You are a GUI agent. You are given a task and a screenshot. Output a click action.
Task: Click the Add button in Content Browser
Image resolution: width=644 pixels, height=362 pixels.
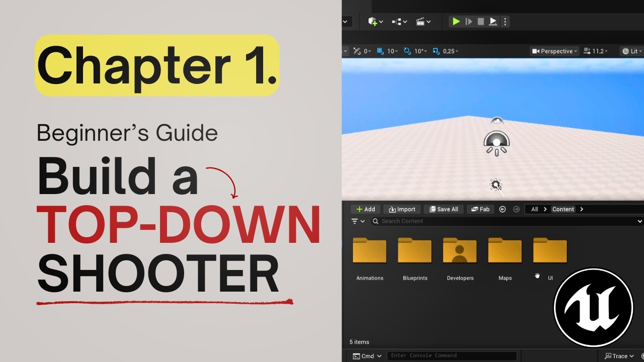(366, 209)
